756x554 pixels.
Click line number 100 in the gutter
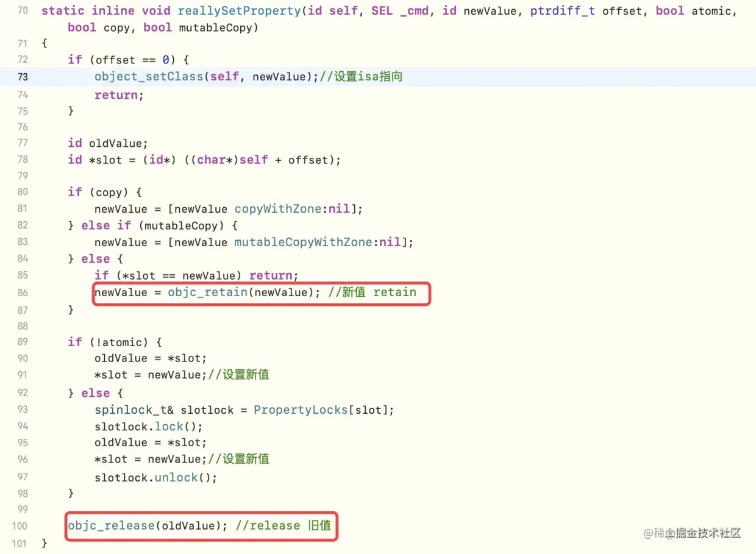coord(20,526)
